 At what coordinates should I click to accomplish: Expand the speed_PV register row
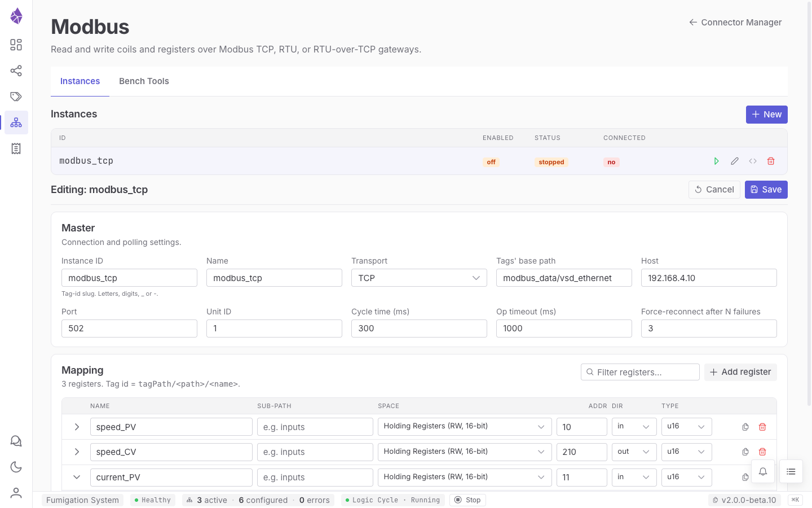point(77,427)
